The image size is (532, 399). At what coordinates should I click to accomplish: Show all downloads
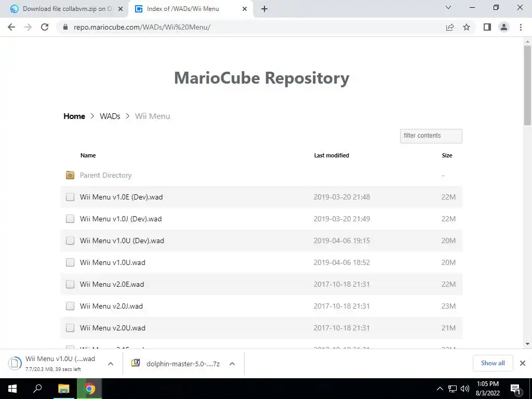493,363
